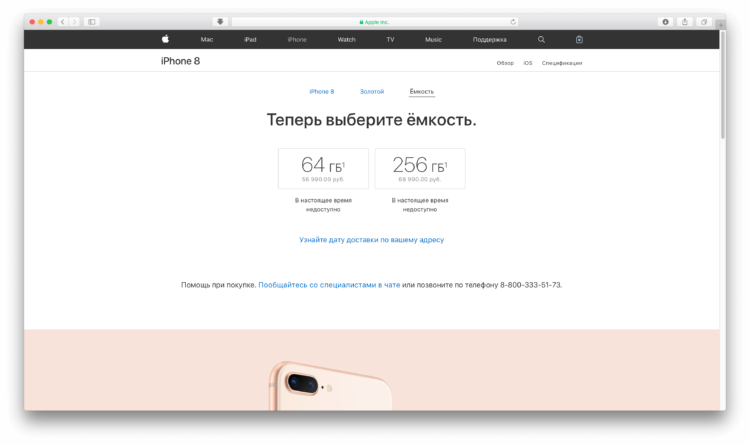Toggle the Safari sidebar button
The height and width of the screenshot is (445, 750).
coord(92,22)
